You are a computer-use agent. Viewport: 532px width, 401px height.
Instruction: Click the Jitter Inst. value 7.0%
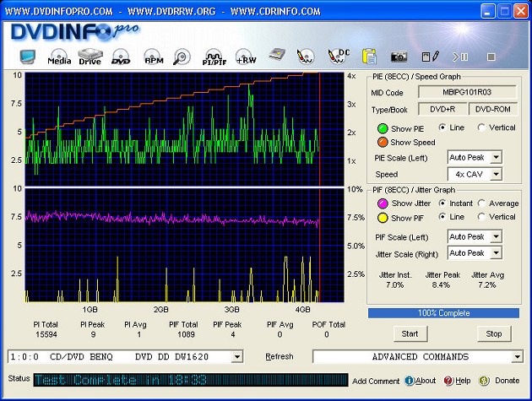coord(395,285)
